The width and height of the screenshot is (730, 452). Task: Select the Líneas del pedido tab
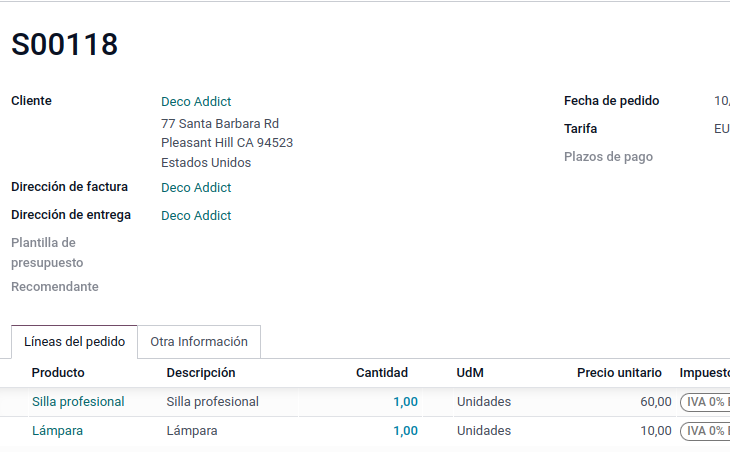pyautogui.click(x=74, y=341)
